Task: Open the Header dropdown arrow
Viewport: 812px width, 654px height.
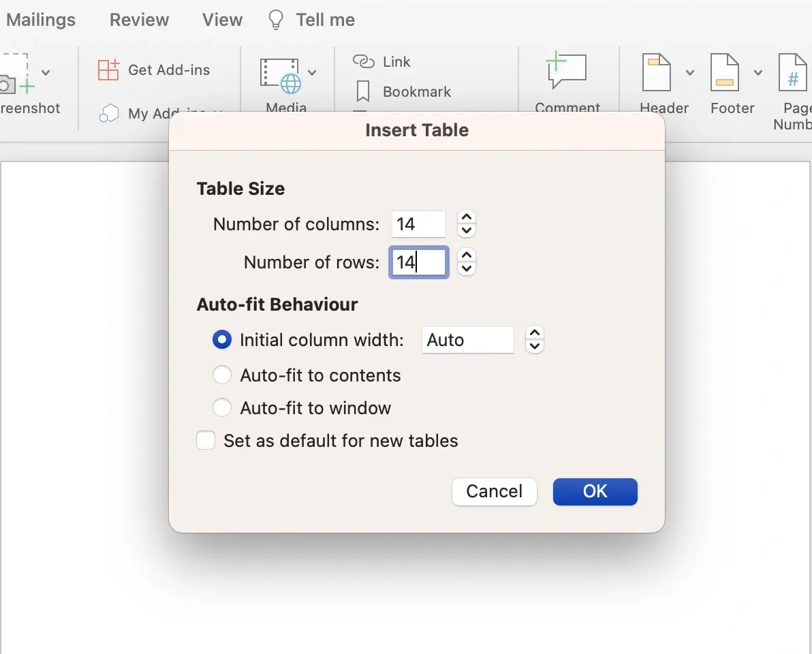Action: [x=690, y=73]
